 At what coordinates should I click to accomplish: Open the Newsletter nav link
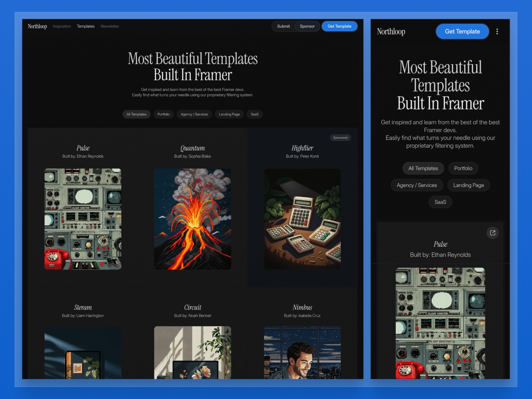point(110,26)
